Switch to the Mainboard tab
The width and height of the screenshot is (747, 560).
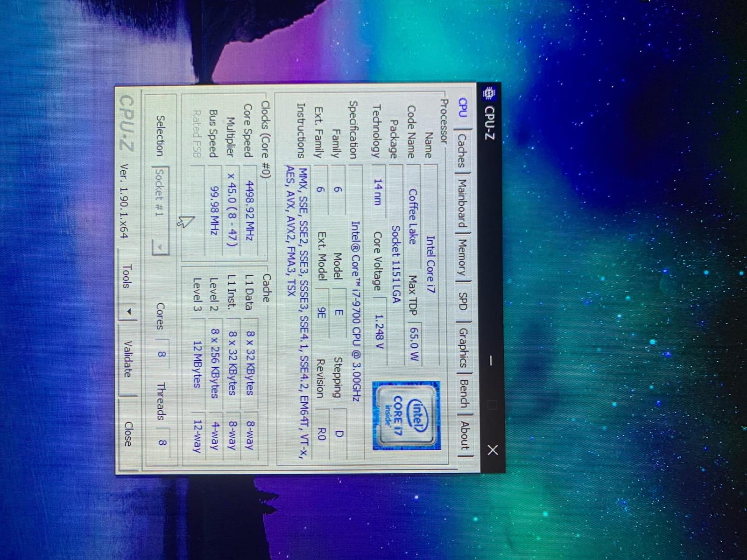[461, 203]
